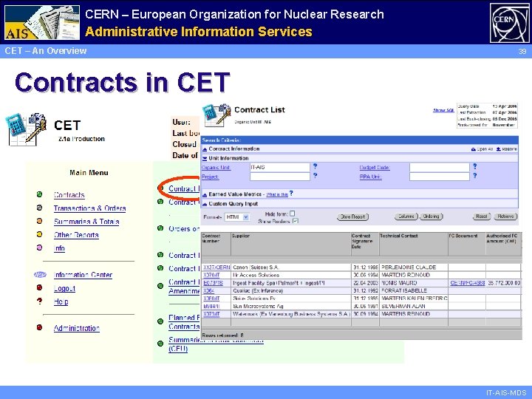The width and height of the screenshot is (532, 399).
Task: Tick the Hide form checkbox
Action: point(293,214)
